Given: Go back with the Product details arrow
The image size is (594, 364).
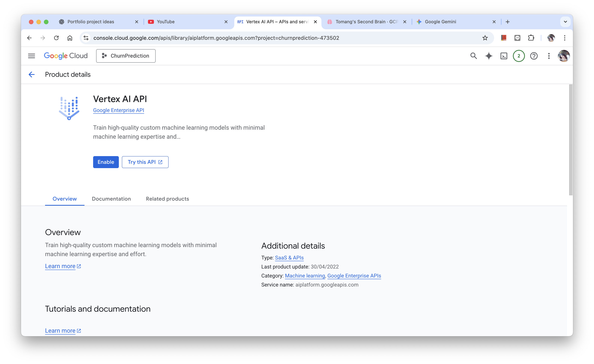Looking at the screenshot, I should point(32,74).
